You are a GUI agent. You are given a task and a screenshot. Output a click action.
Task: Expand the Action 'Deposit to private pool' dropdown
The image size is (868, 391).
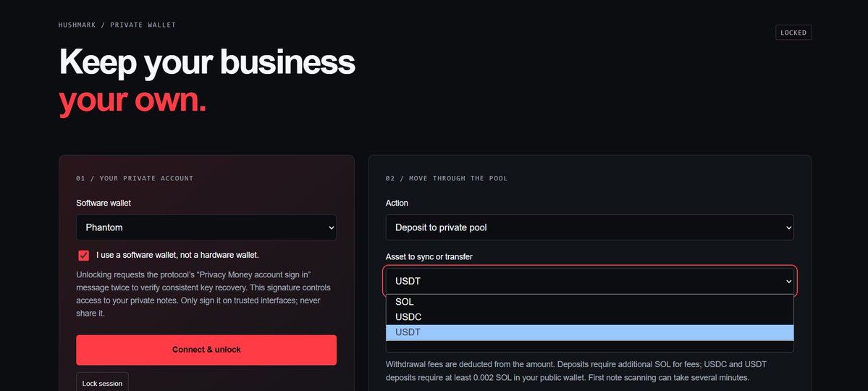pos(589,227)
